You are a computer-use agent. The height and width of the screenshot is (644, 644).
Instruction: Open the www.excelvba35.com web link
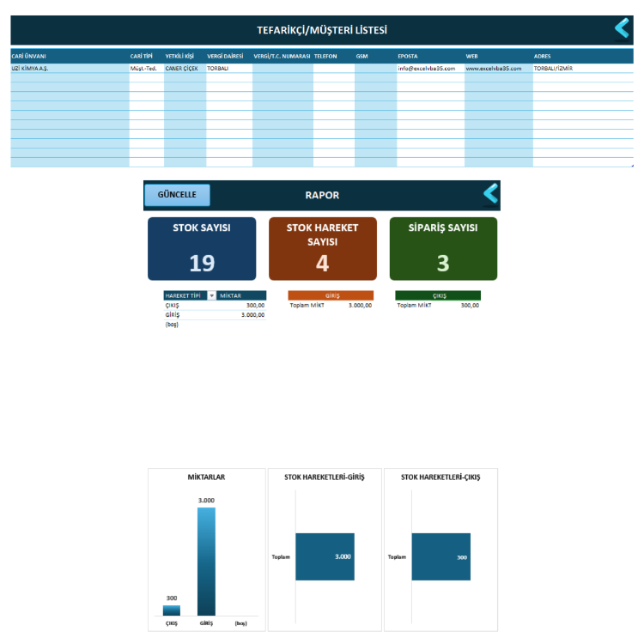(493, 68)
